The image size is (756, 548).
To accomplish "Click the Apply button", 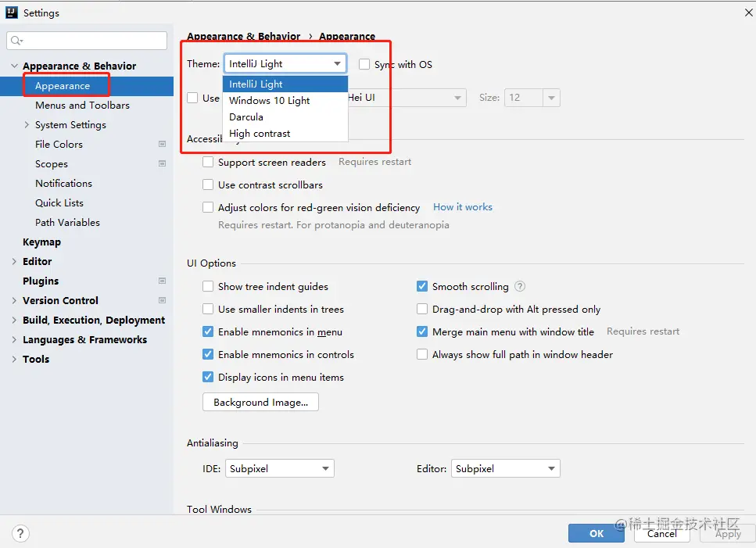I will (x=728, y=534).
